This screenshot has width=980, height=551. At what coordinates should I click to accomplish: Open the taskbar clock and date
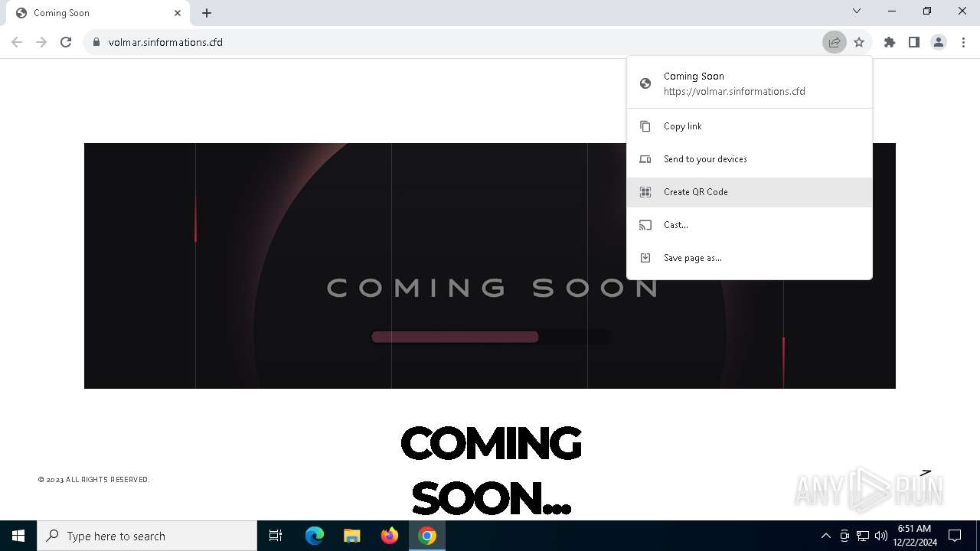914,536
